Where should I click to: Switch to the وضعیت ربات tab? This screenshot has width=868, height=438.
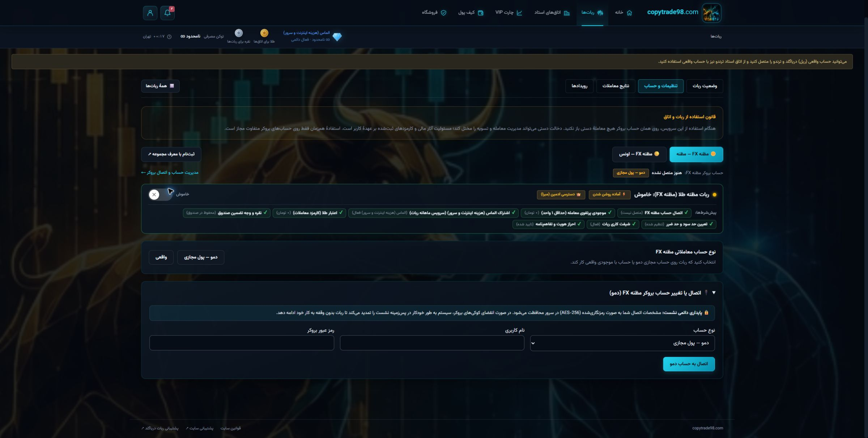(705, 86)
